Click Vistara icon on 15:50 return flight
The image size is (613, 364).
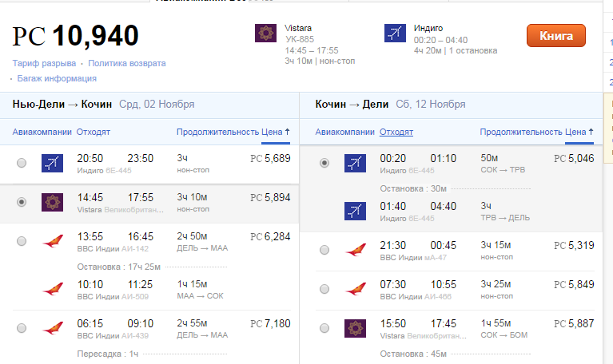coord(356,328)
